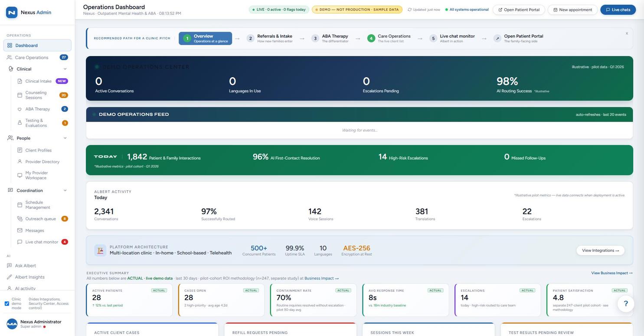The image size is (644, 336).
Task: Open AI activity in sidebar
Action: click(37, 288)
